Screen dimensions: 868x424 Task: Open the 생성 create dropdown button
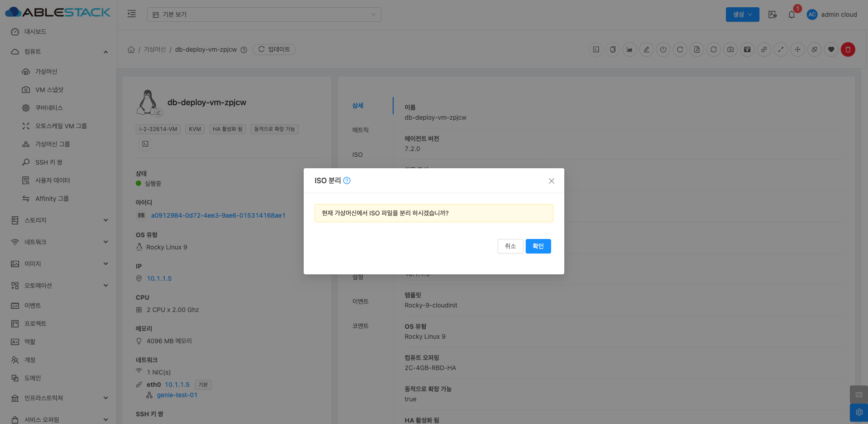742,15
